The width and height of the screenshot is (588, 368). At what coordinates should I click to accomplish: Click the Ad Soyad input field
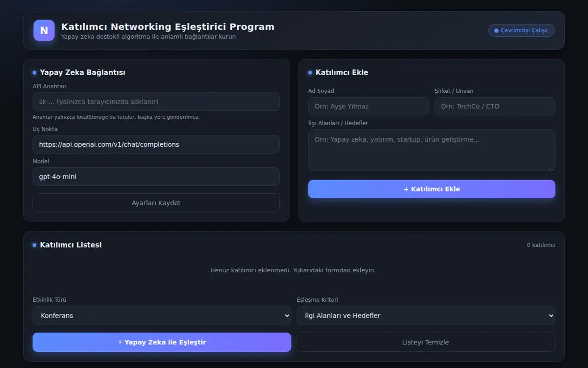368,106
